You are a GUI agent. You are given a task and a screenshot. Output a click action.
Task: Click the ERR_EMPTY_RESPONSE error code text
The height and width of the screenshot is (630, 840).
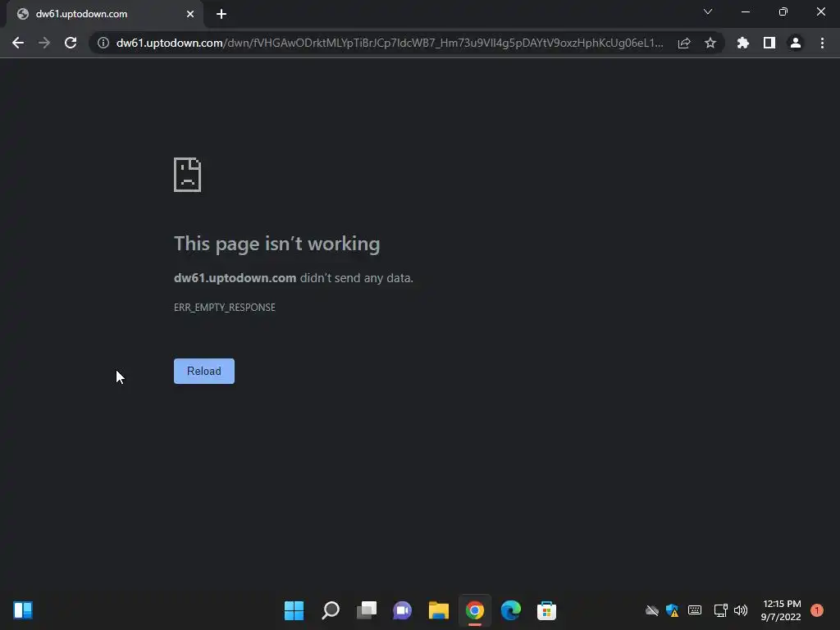[225, 308]
